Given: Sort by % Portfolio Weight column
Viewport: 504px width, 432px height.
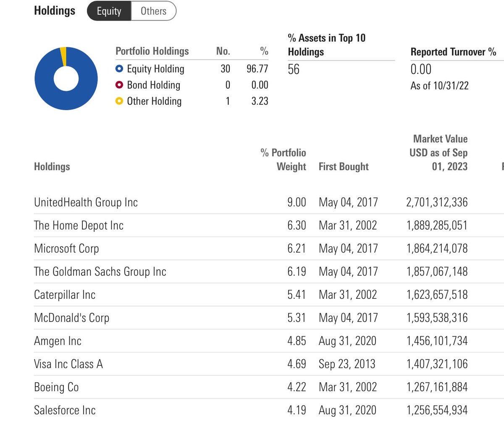Looking at the screenshot, I should coord(283,159).
